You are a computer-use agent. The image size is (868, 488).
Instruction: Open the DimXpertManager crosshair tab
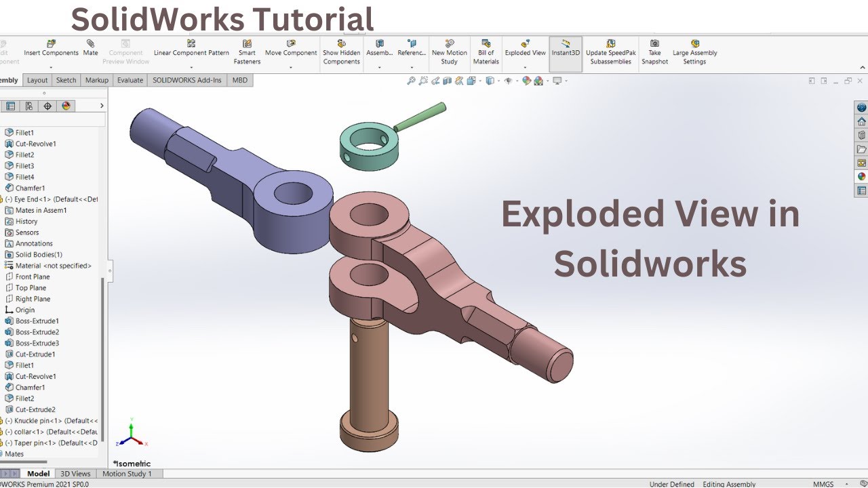(47, 106)
